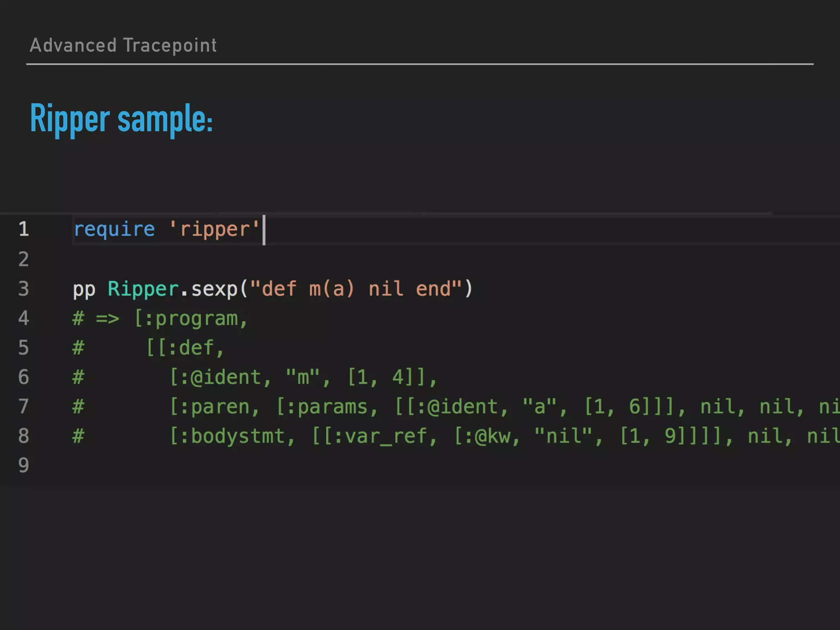Viewport: 840px width, 630px height.
Task: Click the sexp method call
Action: point(214,289)
